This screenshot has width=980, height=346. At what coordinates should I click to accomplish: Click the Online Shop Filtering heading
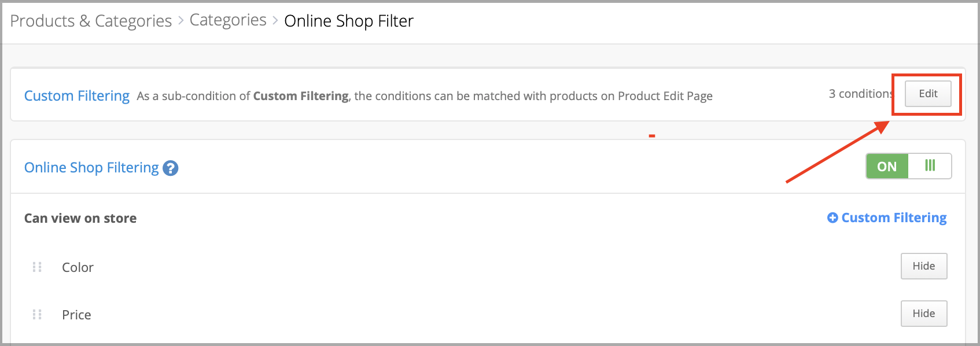[x=91, y=167]
